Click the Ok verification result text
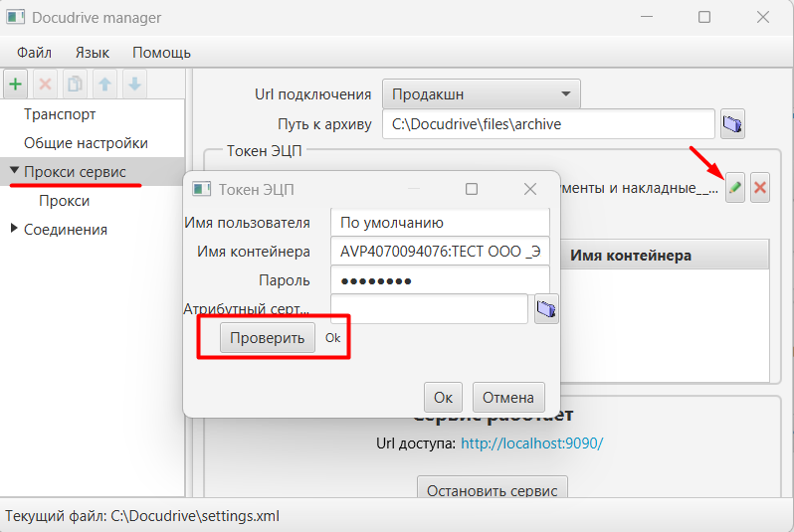 [x=332, y=338]
